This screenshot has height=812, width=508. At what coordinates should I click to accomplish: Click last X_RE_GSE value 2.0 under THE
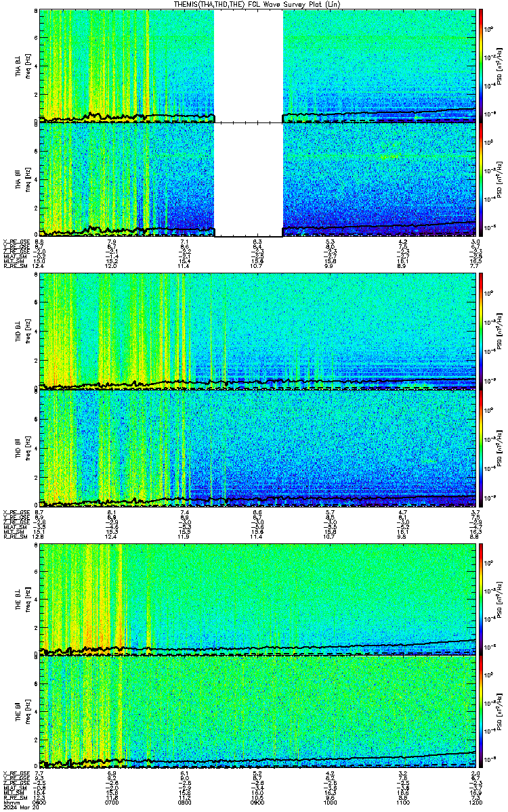click(x=475, y=773)
